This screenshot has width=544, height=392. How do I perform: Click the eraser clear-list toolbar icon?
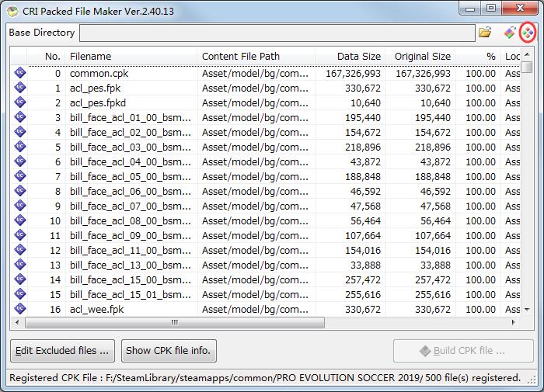[x=509, y=33]
